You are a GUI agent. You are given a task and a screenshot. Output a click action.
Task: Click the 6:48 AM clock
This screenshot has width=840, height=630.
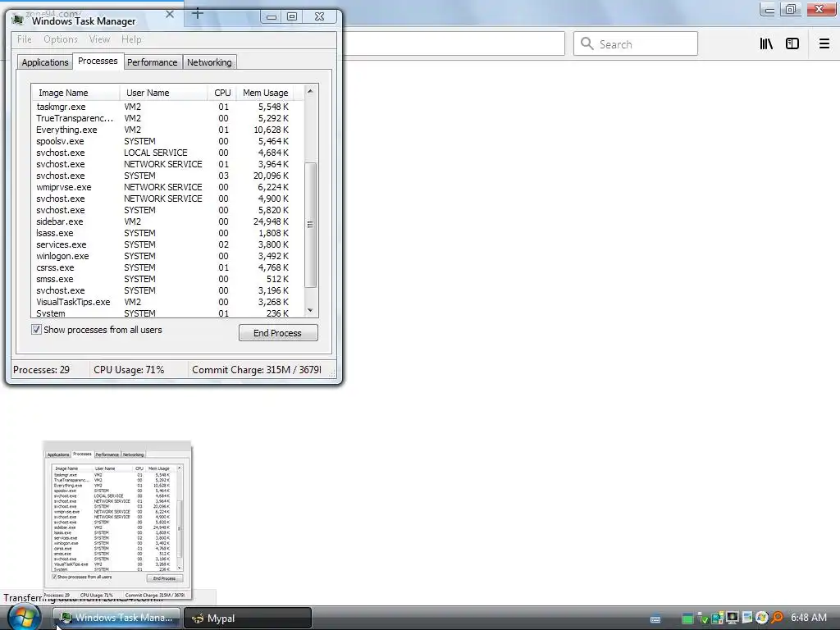click(x=808, y=618)
